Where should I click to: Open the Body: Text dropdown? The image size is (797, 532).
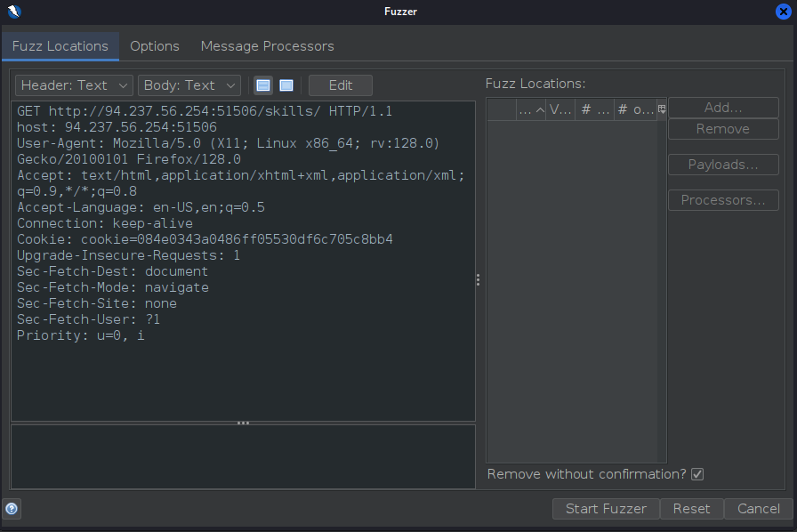point(189,85)
